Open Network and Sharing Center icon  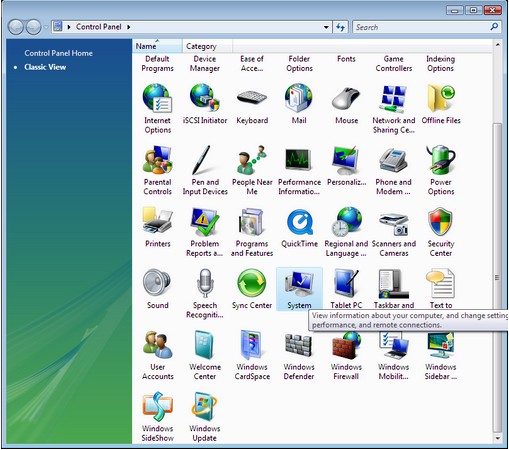click(394, 99)
